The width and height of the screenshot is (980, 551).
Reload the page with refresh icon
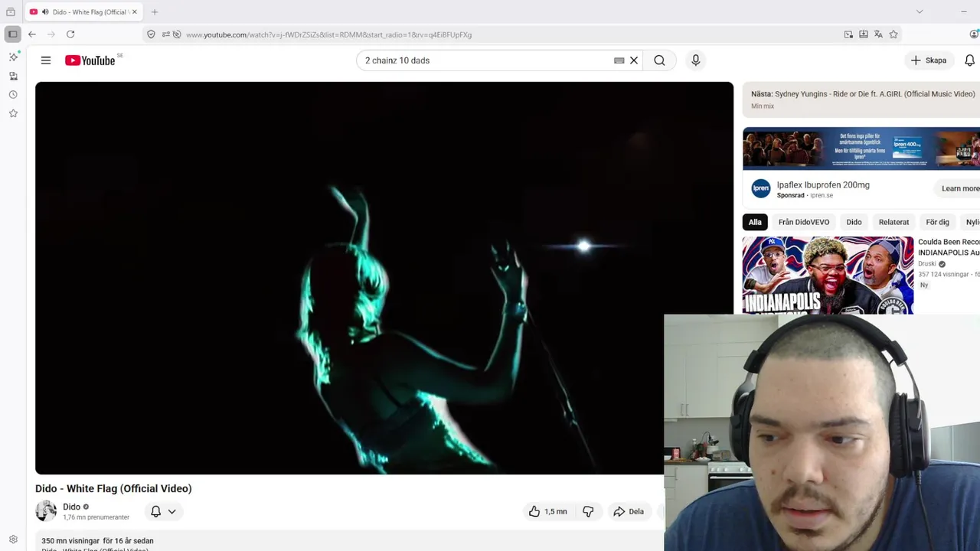tap(70, 34)
